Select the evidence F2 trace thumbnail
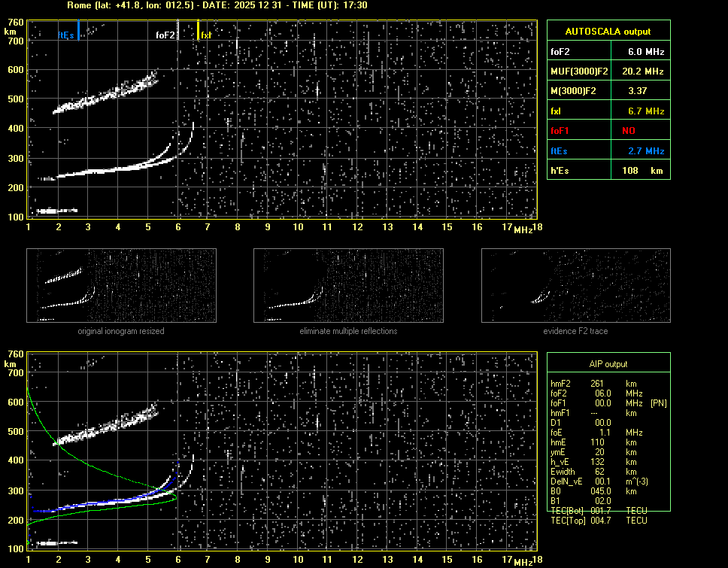The image size is (728, 568). (x=575, y=285)
